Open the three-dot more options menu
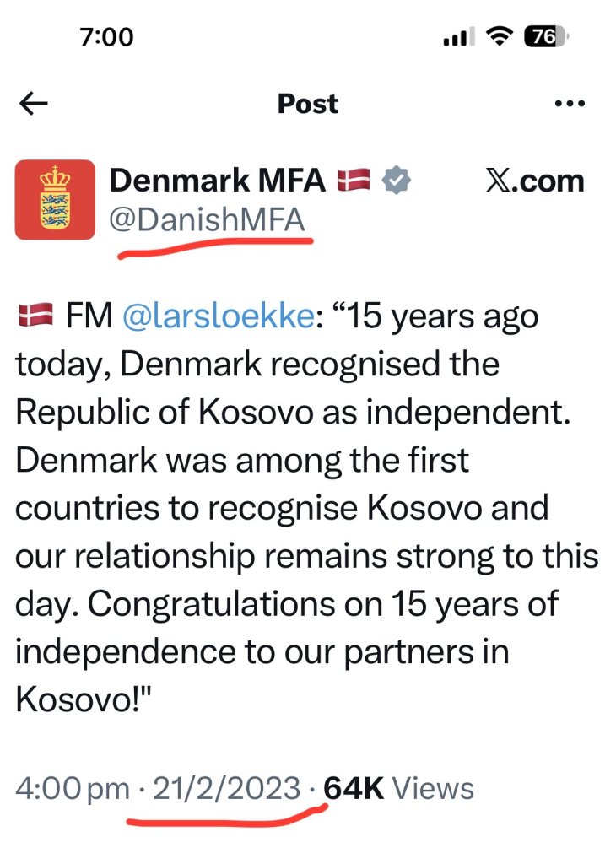The height and width of the screenshot is (864, 616). (569, 104)
